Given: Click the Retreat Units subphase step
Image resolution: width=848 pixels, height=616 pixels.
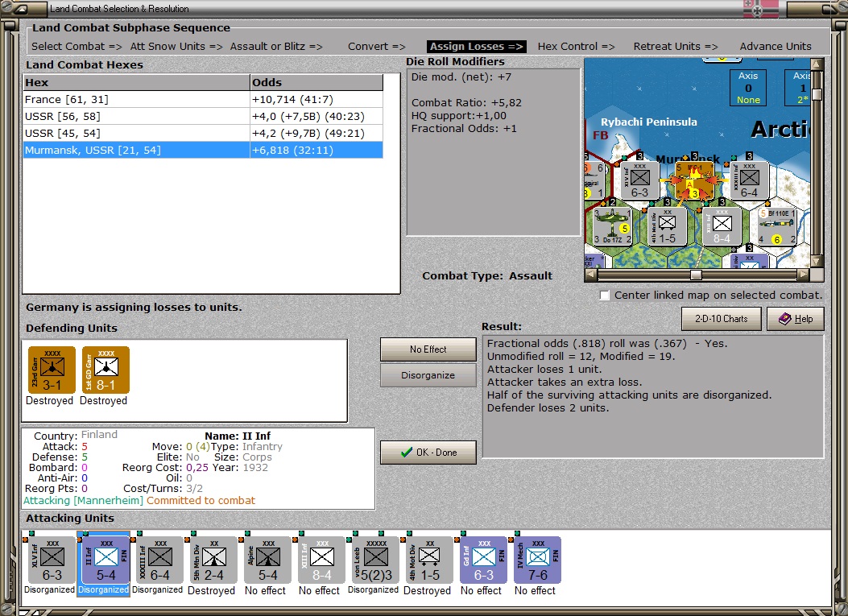Looking at the screenshot, I should tap(676, 47).
